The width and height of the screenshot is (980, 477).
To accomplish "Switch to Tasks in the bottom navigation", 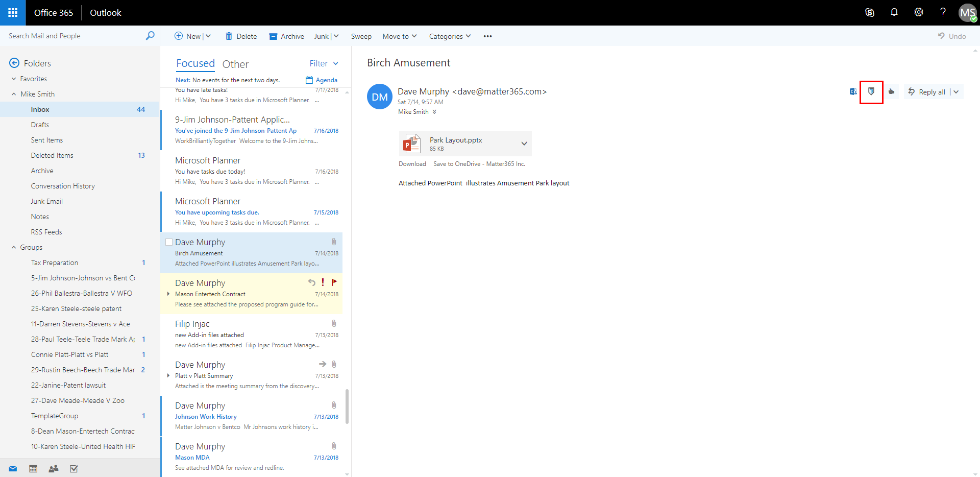I will [74, 469].
